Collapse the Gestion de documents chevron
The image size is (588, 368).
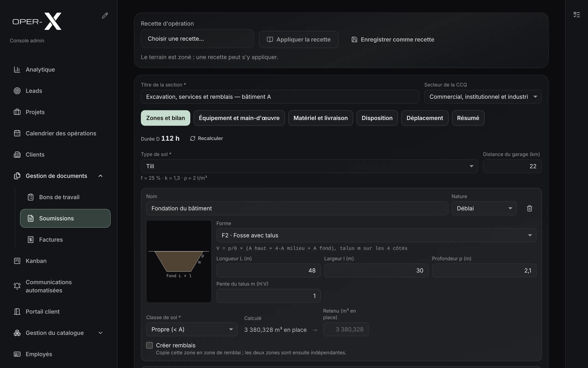pos(100,176)
